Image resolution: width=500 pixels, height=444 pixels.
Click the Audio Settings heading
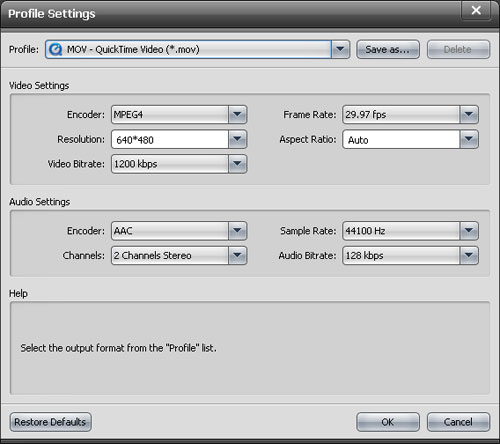click(x=40, y=202)
